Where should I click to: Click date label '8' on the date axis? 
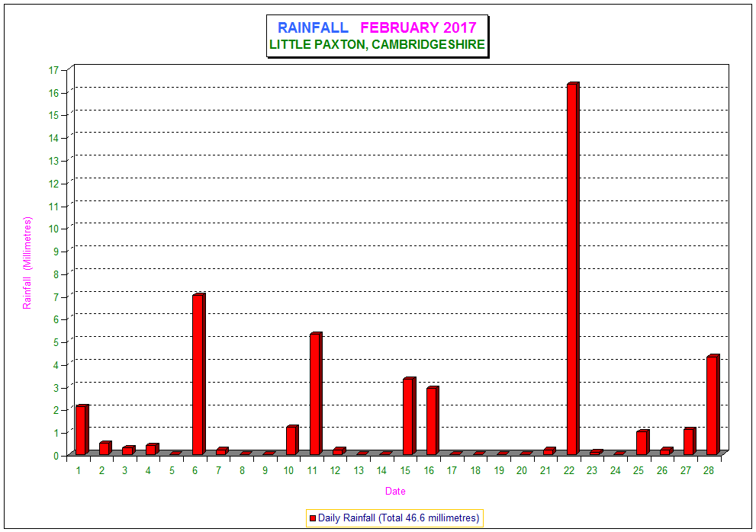[x=242, y=471]
